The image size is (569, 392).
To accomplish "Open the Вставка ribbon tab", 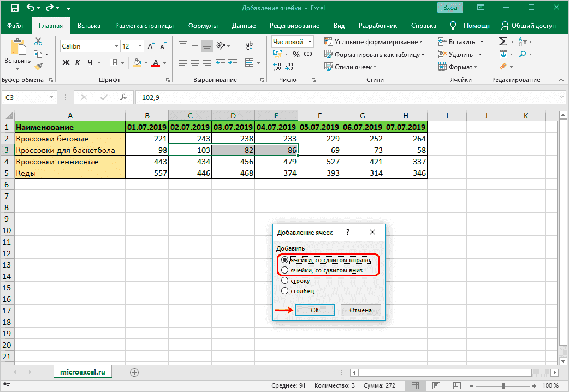I will [x=88, y=26].
